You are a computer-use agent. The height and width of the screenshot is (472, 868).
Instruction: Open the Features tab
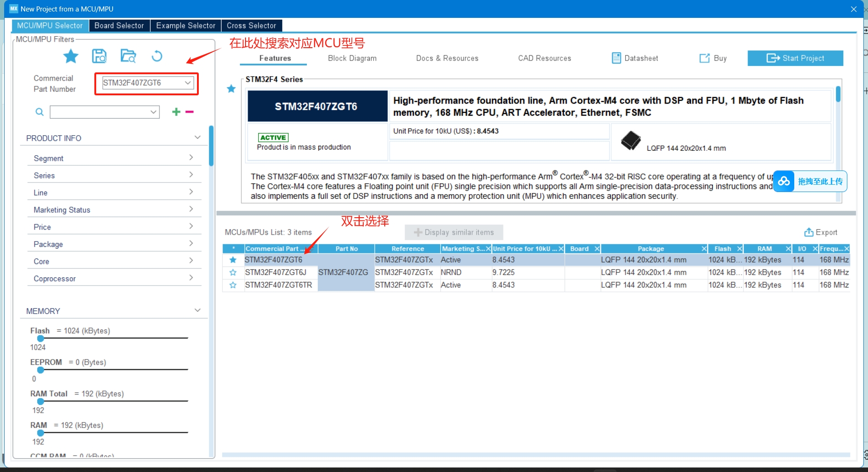pyautogui.click(x=275, y=58)
